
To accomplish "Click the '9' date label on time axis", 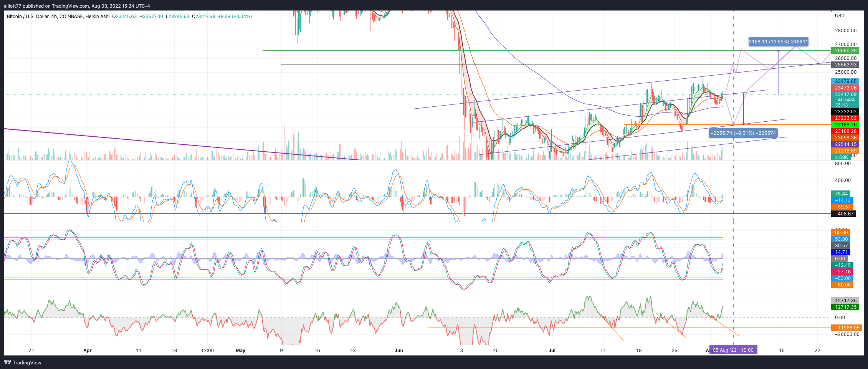I will click(x=281, y=350).
